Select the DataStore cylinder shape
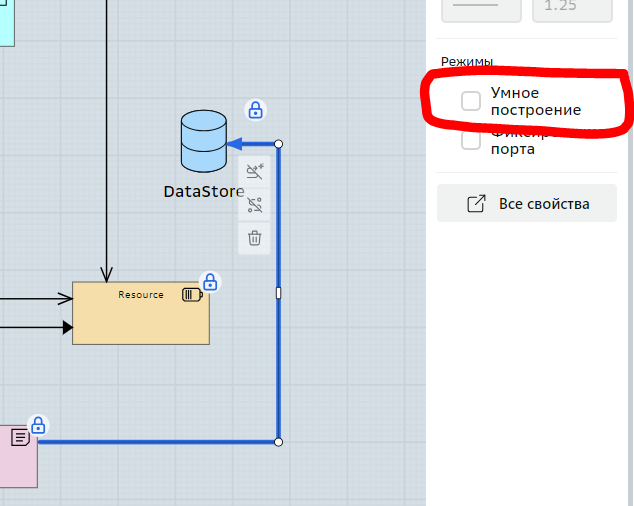 pos(203,141)
